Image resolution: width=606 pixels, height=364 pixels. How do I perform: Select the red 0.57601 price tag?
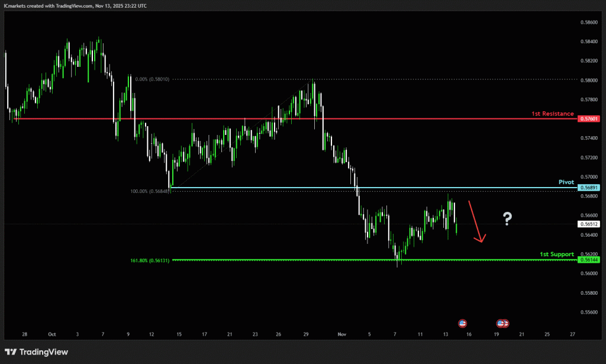(589, 119)
